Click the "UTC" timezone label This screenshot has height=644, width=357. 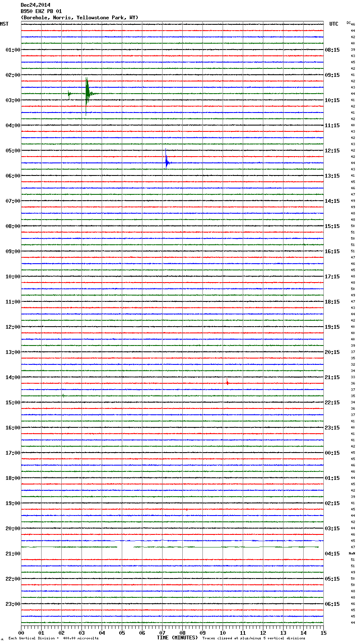pos(334,24)
